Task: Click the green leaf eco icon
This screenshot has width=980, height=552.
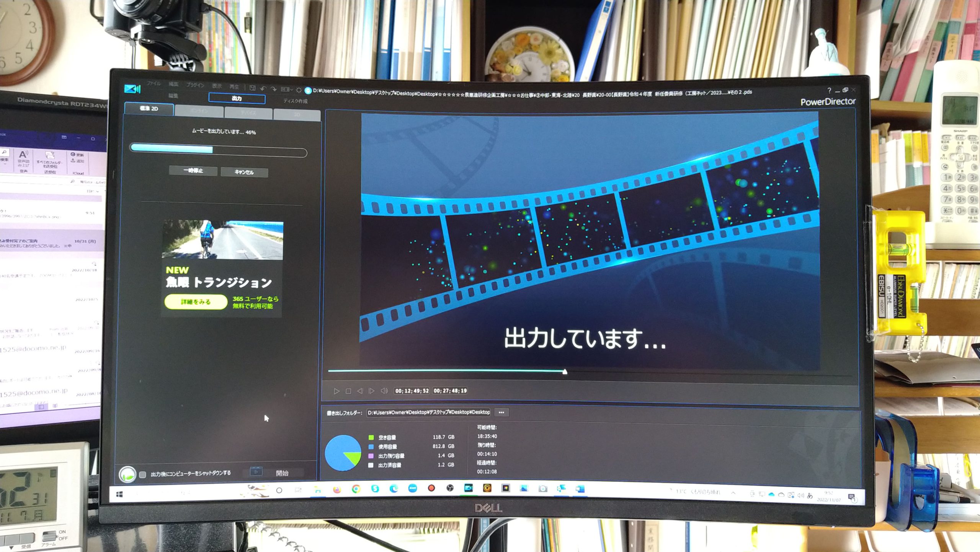Action: pos(127,475)
